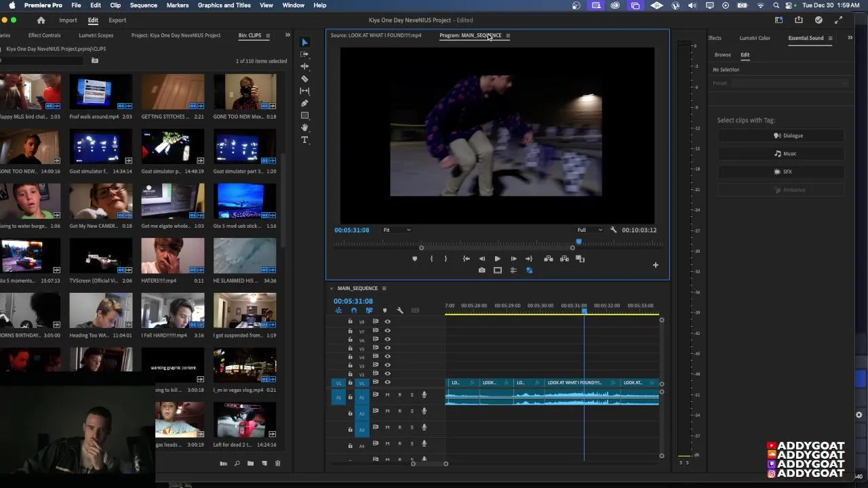Toggle V1 track visibility eye
Viewport: 868px width, 488px height.
(x=387, y=383)
